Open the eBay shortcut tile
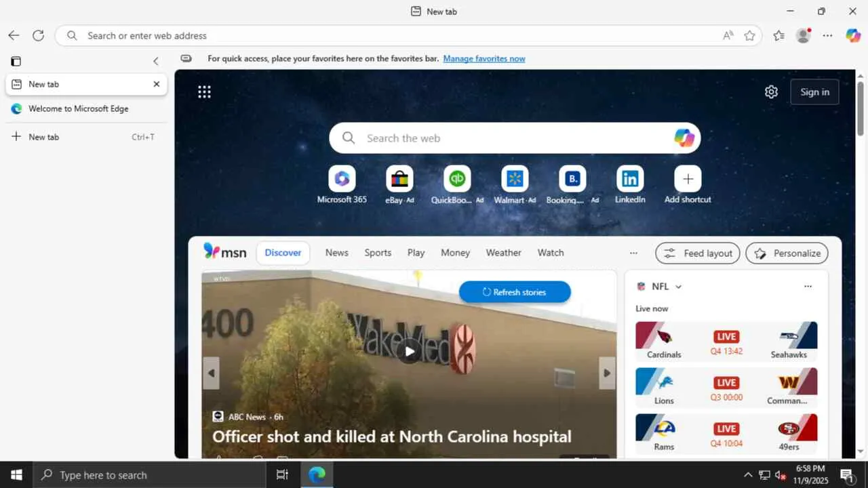 [399, 185]
